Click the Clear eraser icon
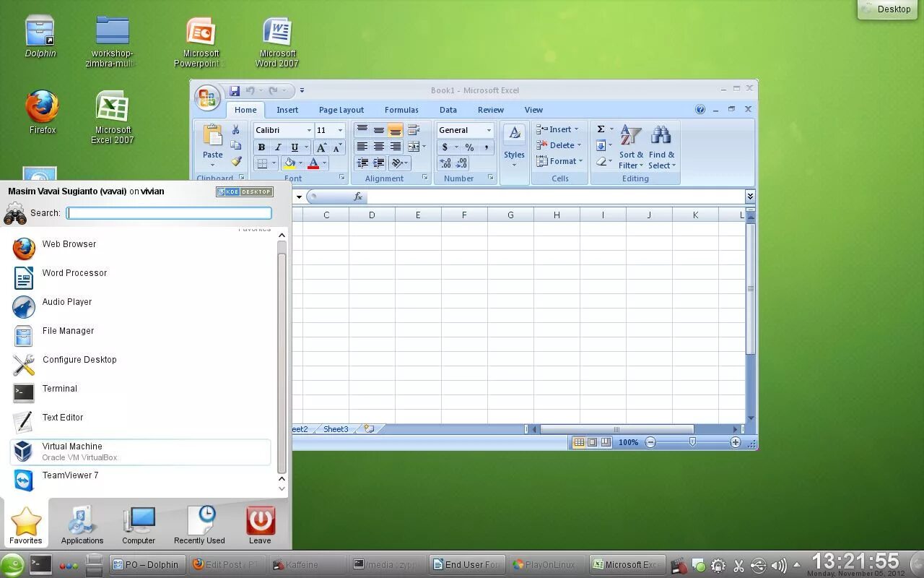Viewport: 924px width, 578px height. pyautogui.click(x=601, y=161)
